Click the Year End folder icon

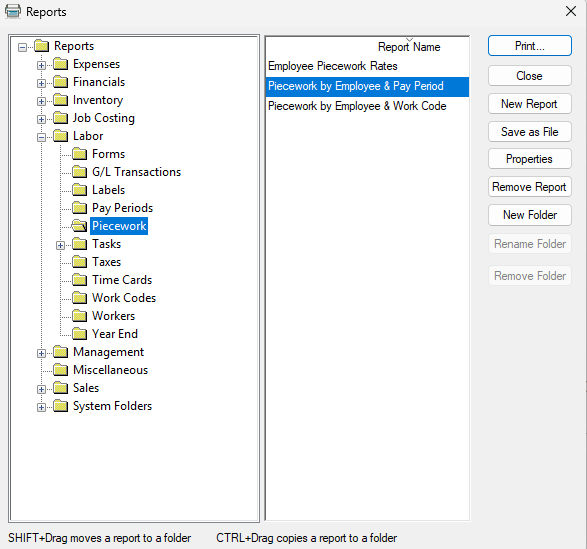coord(79,334)
